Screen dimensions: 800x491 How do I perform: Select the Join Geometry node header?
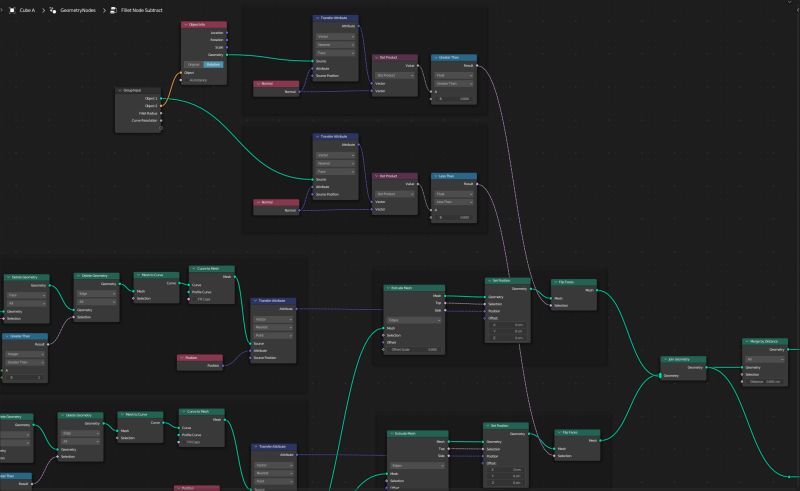coord(684,359)
